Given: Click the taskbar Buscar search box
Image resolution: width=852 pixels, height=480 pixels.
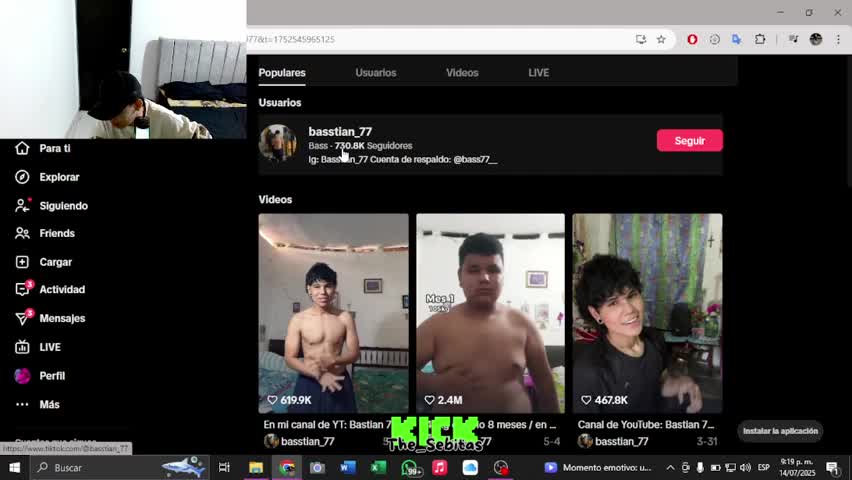Looking at the screenshot, I should pos(120,467).
